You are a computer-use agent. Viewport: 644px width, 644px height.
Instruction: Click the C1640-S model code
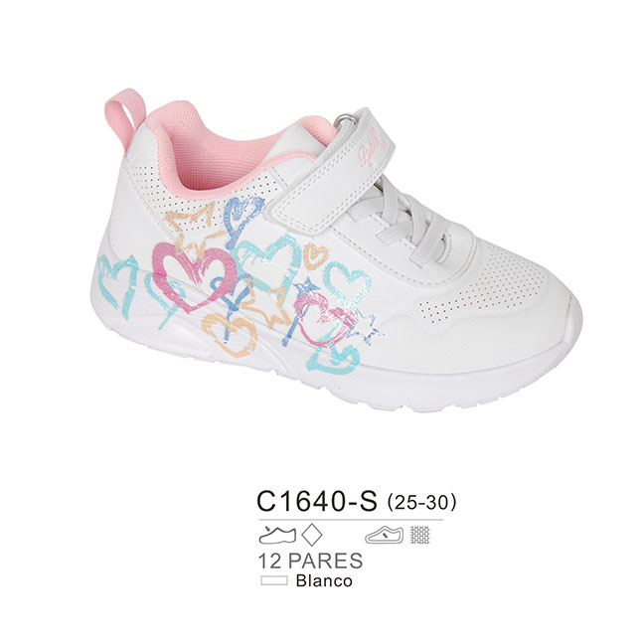click(316, 501)
